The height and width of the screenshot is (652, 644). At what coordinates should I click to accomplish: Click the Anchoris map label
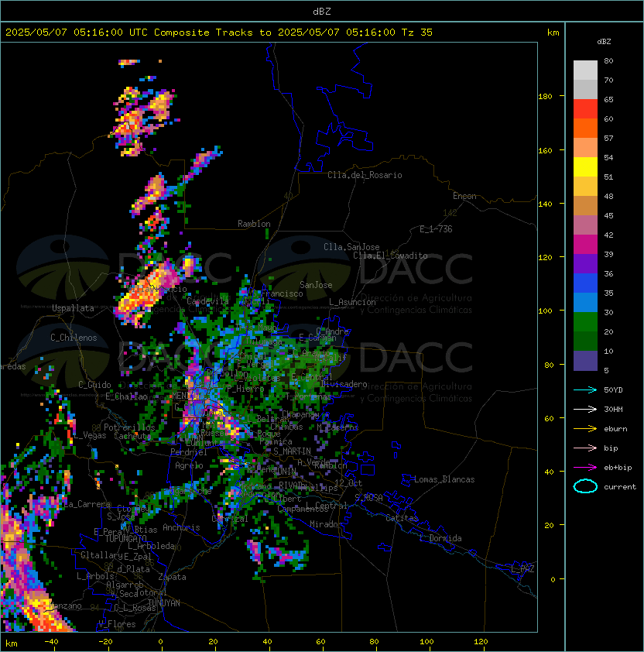point(181,527)
